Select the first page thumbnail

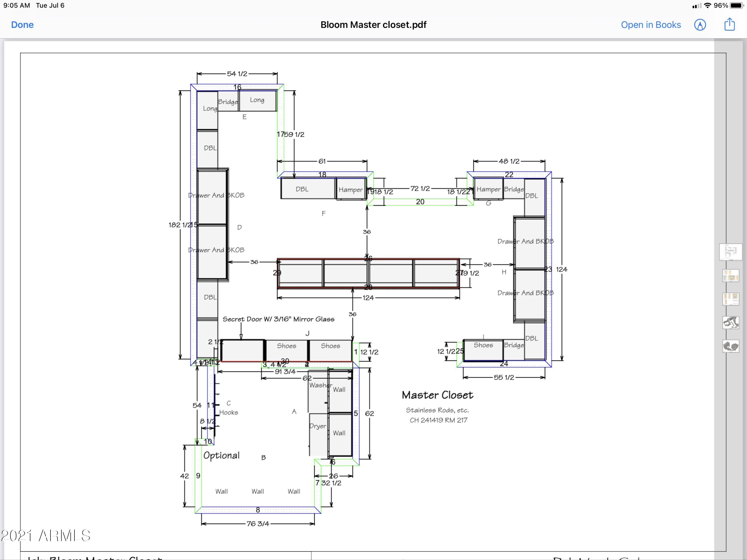point(731,252)
